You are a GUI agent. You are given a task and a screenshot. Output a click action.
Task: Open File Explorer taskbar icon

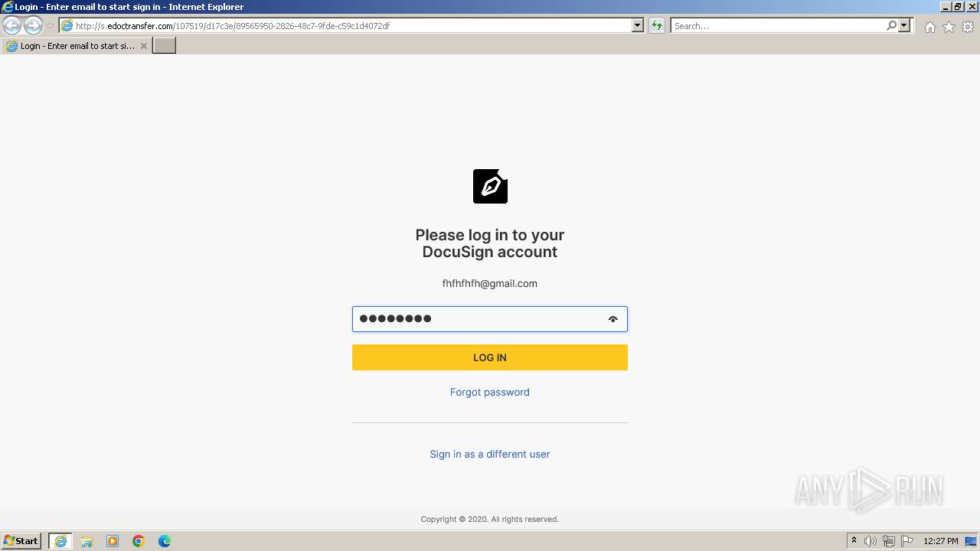click(87, 541)
